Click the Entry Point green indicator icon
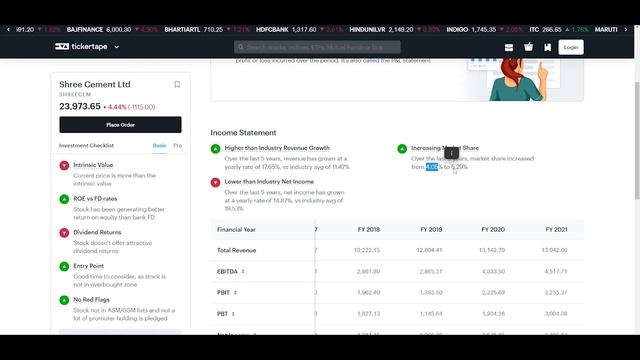640x360 pixels. point(64,267)
